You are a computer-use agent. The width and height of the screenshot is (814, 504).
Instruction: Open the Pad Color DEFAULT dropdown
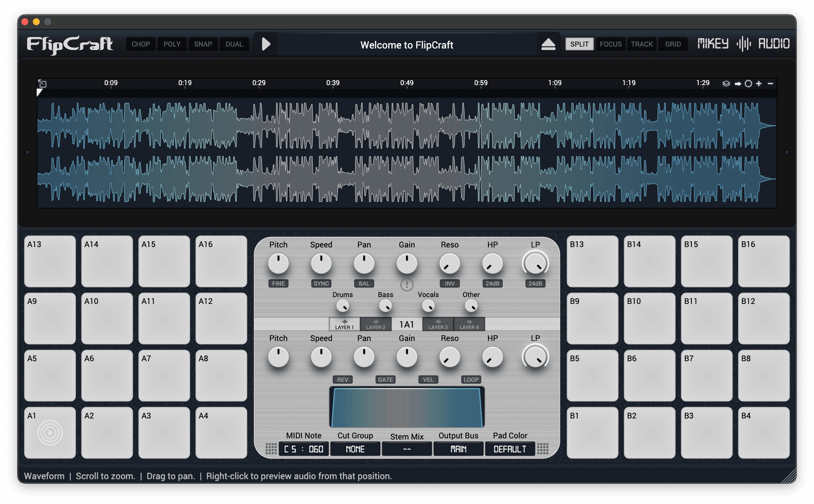point(510,449)
